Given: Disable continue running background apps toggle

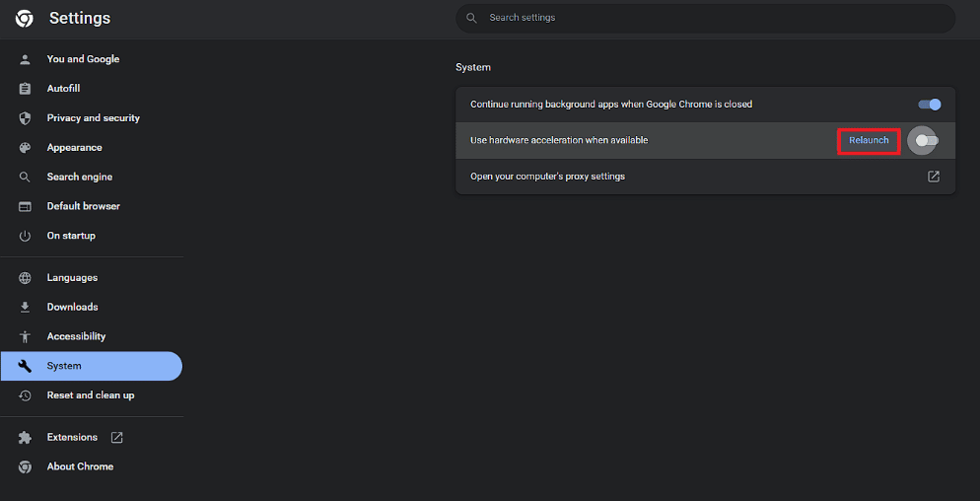Looking at the screenshot, I should point(930,105).
